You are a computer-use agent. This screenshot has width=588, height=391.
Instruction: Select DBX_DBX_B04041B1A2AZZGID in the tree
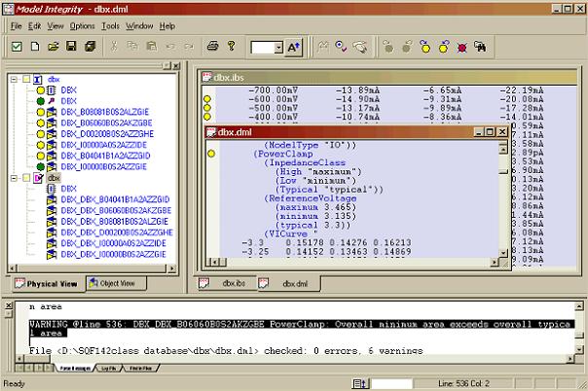pos(115,199)
